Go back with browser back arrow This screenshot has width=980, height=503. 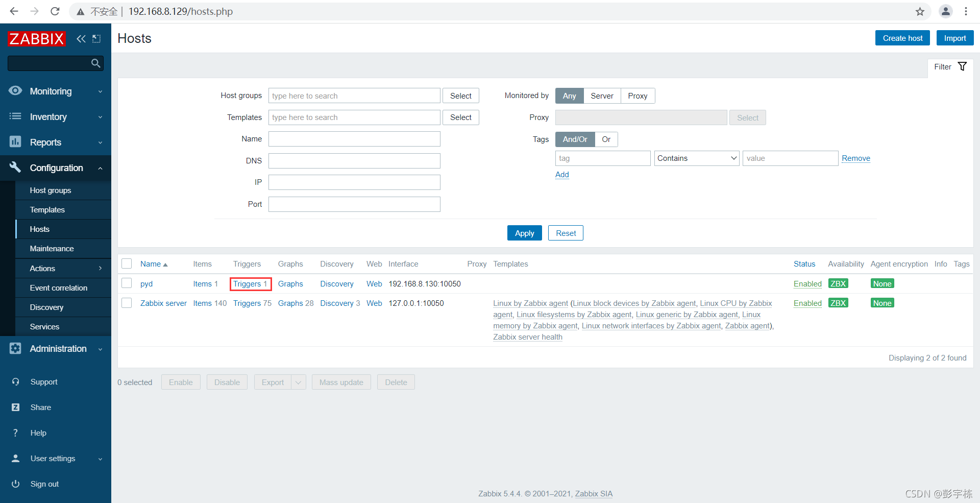click(x=14, y=11)
